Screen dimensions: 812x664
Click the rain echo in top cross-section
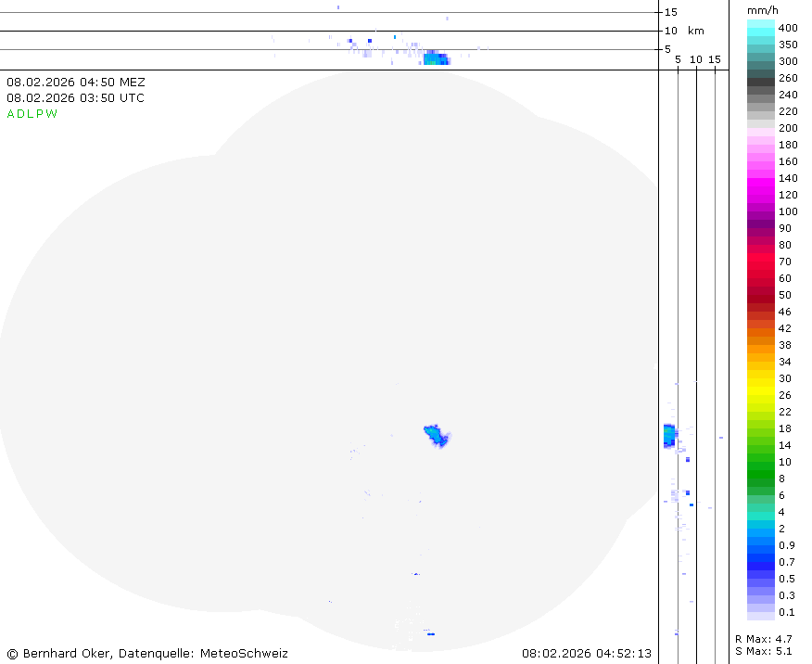click(435, 58)
